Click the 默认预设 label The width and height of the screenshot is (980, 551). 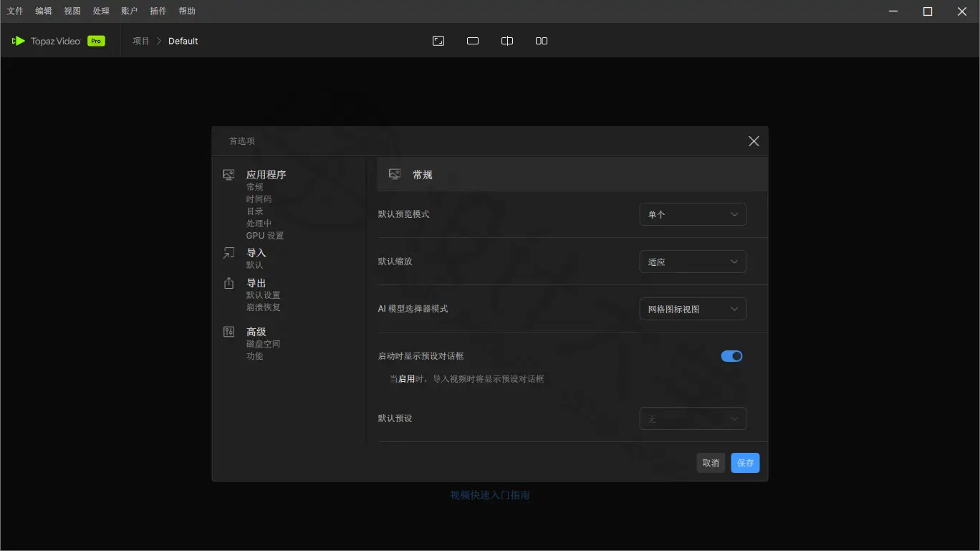click(x=395, y=418)
